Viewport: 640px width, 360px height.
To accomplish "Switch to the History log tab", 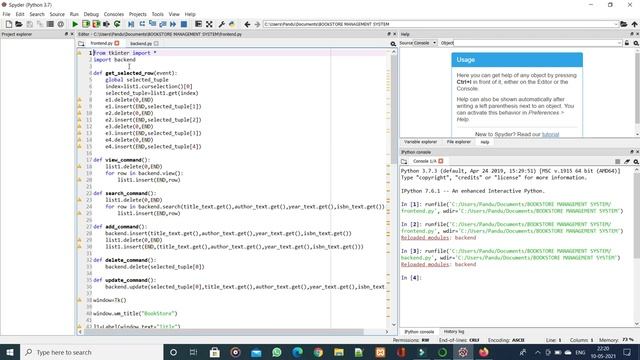I will pyautogui.click(x=454, y=332).
